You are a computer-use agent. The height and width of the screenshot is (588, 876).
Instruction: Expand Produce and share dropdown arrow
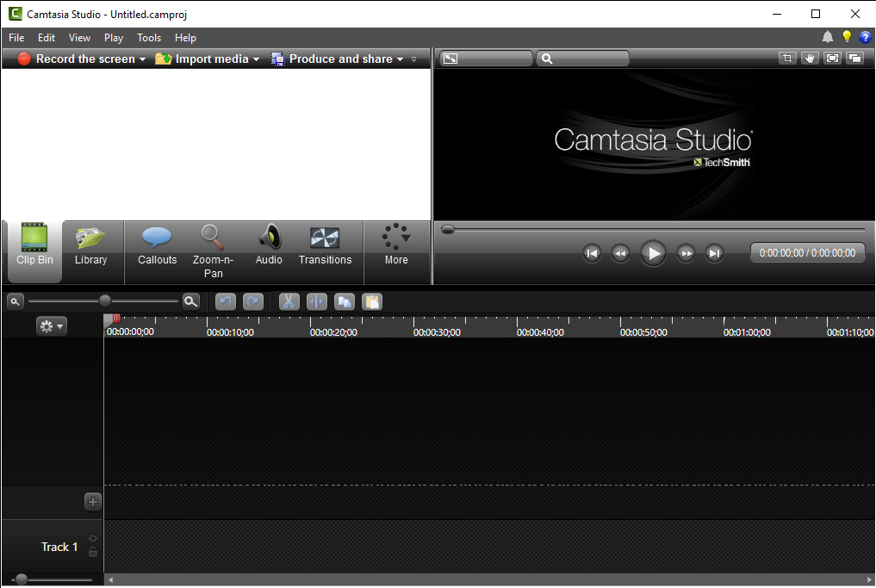pos(400,59)
